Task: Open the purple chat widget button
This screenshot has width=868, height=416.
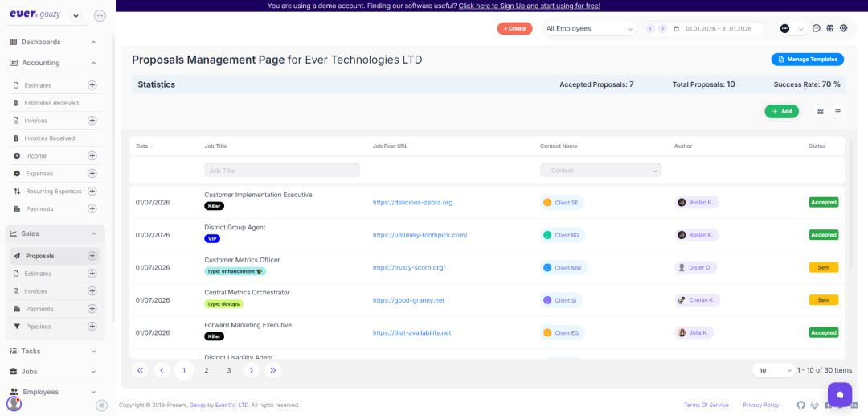Action: [840, 394]
